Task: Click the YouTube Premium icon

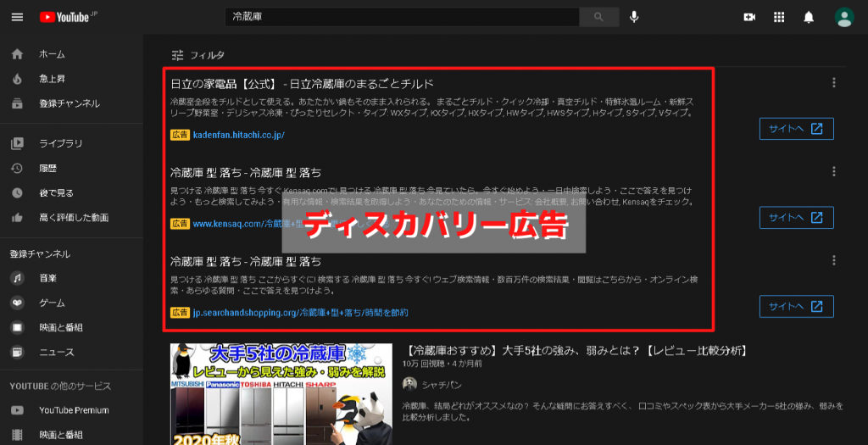Action: click(17, 410)
